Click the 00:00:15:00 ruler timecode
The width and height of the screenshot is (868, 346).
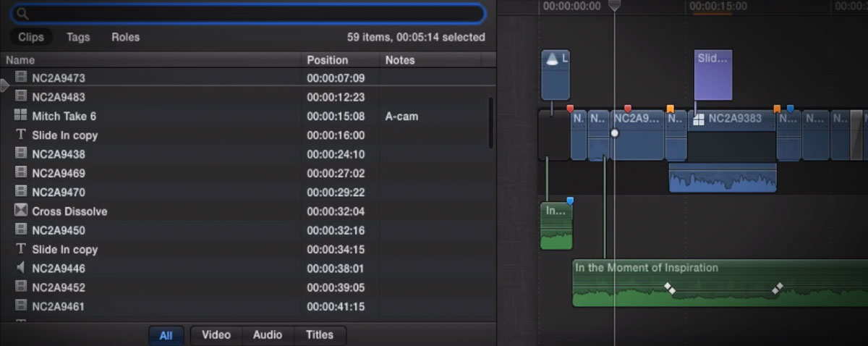pos(718,7)
